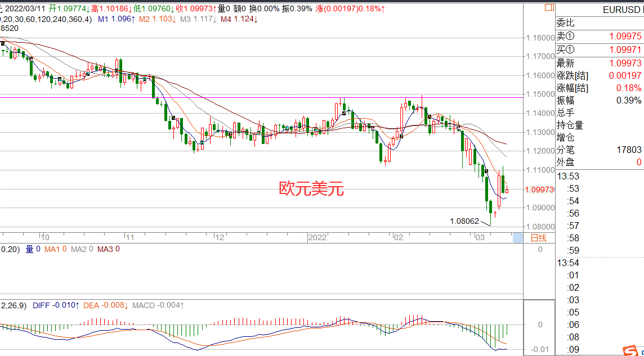This screenshot has height=356, width=644.
Task: Click the MA2 0 volume average label
Action: 82,249
